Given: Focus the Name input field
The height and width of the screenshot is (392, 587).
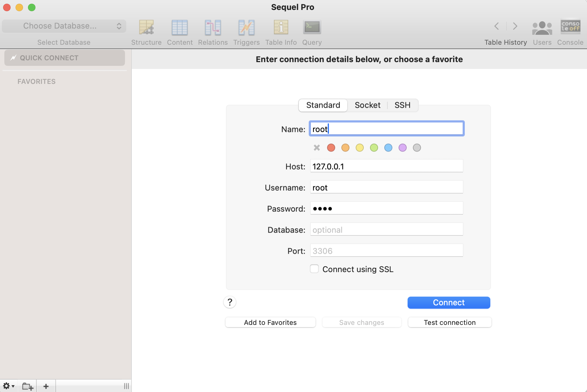Looking at the screenshot, I should click(386, 129).
